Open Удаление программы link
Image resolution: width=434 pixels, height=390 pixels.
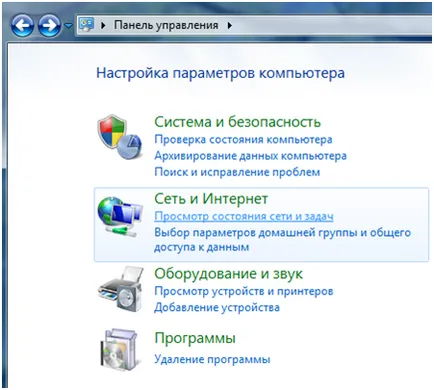click(212, 359)
